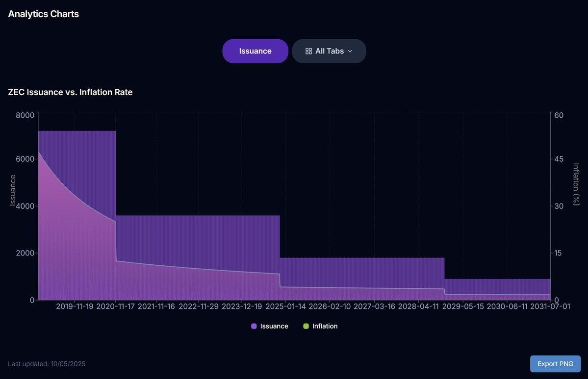
Task: Click the grid icon in All Tabs
Action: click(x=308, y=51)
